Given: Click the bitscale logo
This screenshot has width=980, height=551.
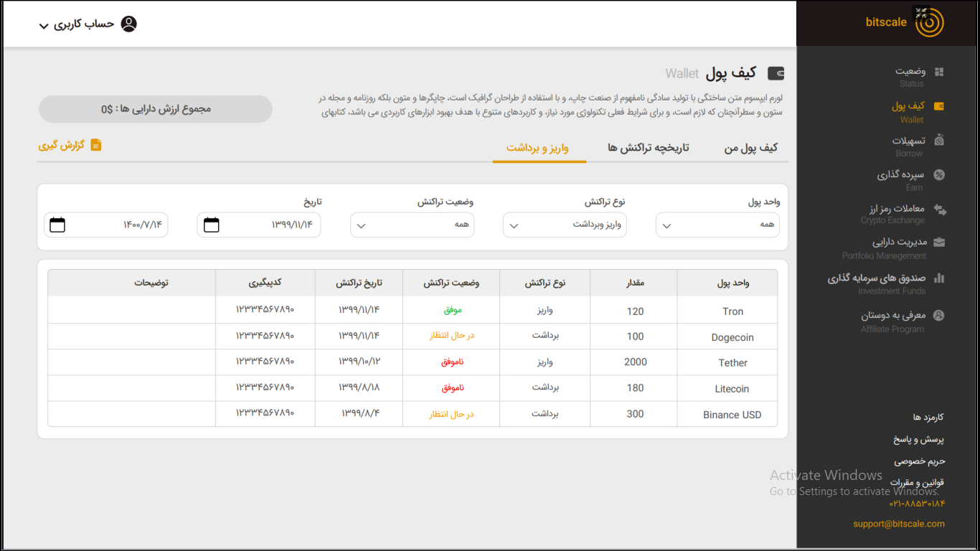Looking at the screenshot, I should [929, 23].
